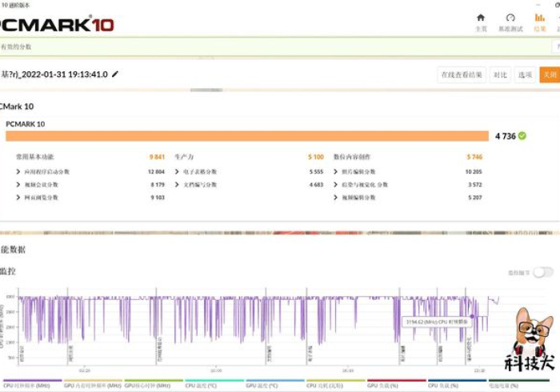The width and height of the screenshot is (560, 392).
Task: Open the Home (主页) icon
Action: click(x=481, y=22)
